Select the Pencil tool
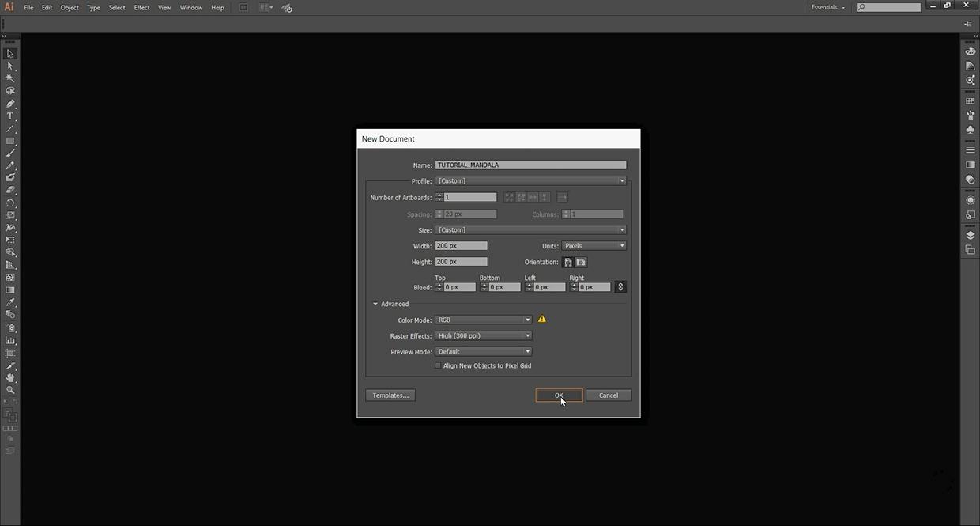 (x=10, y=165)
